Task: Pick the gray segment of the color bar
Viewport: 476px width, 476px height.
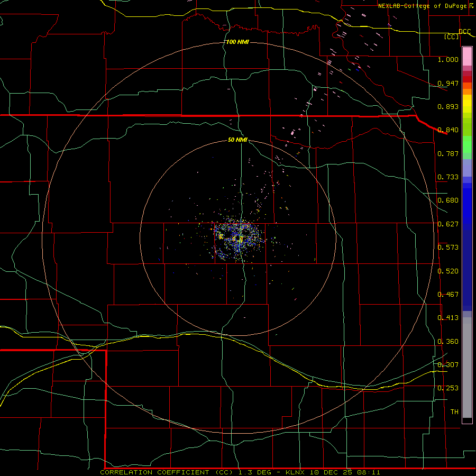Action: point(467,369)
